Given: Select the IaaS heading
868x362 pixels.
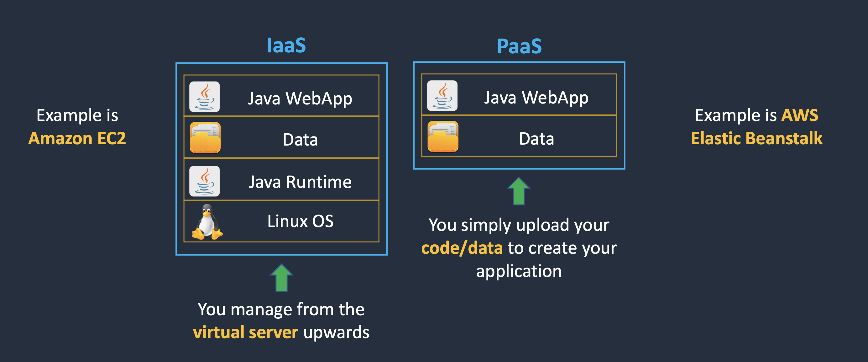Looking at the screenshot, I should [x=286, y=45].
